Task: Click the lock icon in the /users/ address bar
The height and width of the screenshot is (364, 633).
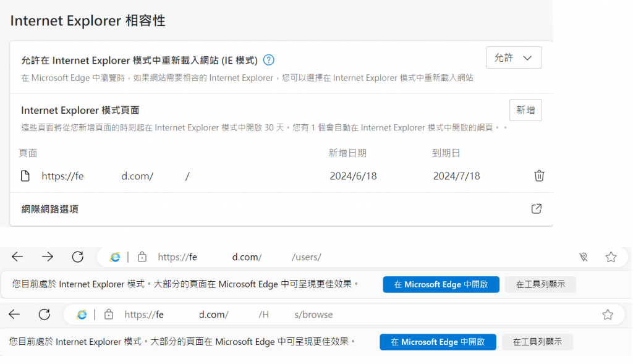Action: 142,256
